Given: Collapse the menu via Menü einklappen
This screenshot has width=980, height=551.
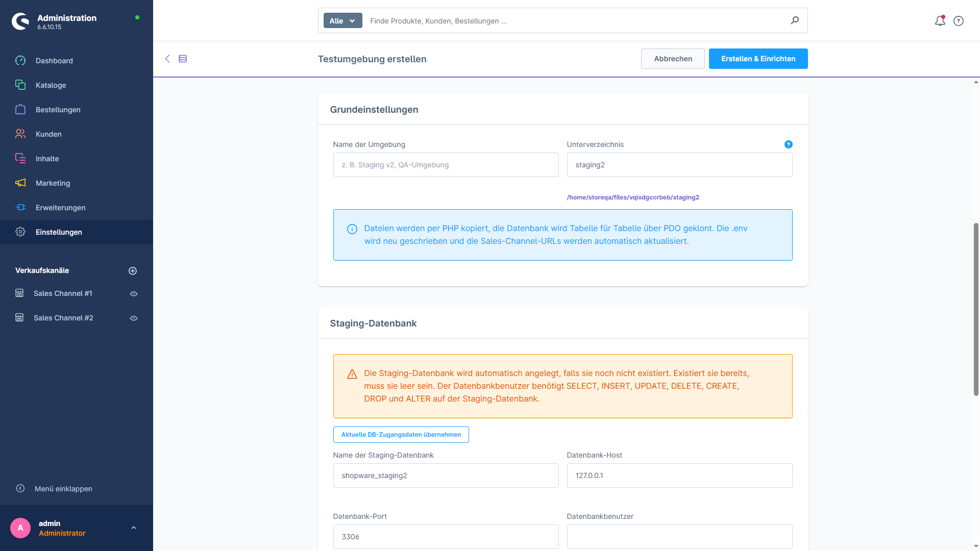Looking at the screenshot, I should tap(54, 489).
